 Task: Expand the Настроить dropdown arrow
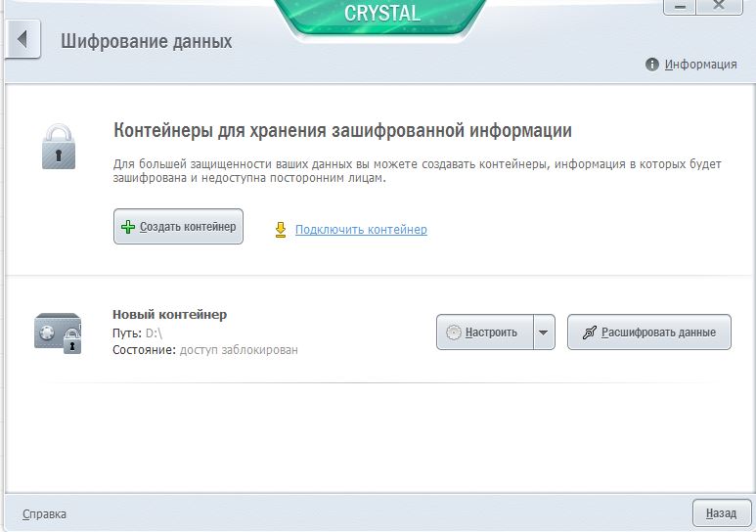click(x=544, y=332)
